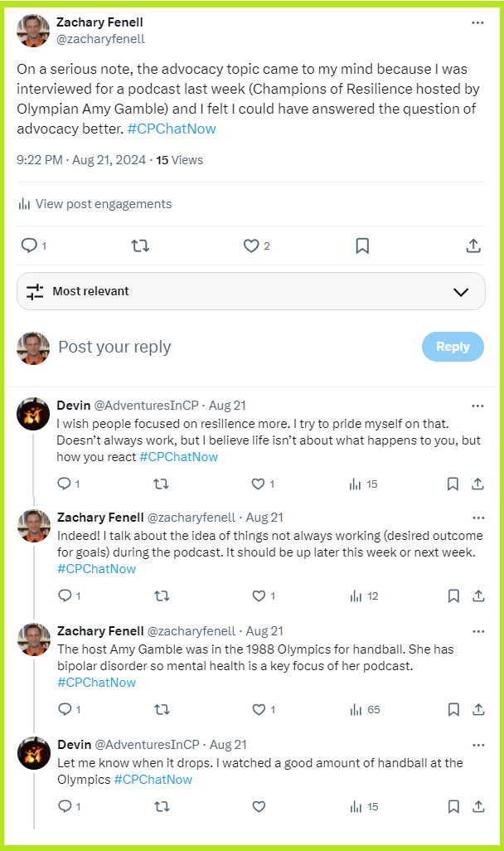The width and height of the screenshot is (504, 851).
Task: Open Devin's flame profile avatar in first reply
Action: (x=33, y=414)
